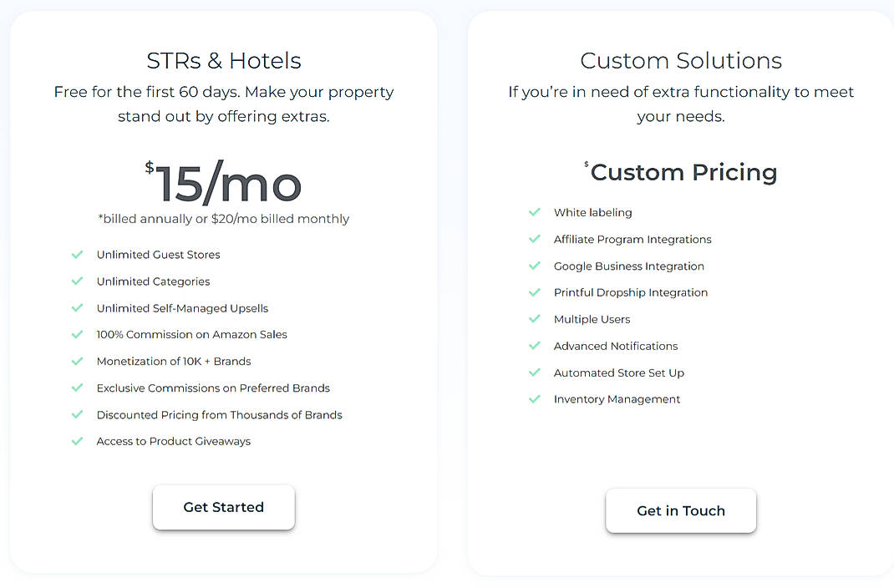
Task: Select the check next to Automated Store Set Up
Action: (535, 373)
